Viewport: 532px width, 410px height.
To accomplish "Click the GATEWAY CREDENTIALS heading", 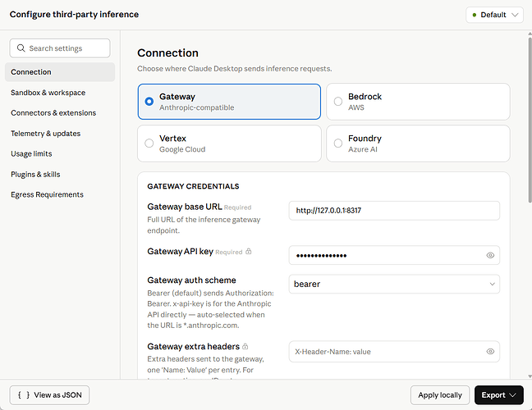I will coord(193,186).
